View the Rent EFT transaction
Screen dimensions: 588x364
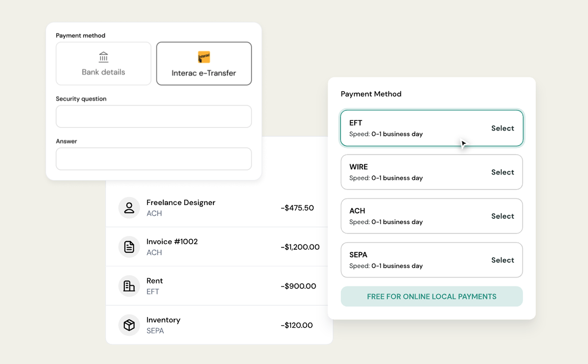[217, 286]
